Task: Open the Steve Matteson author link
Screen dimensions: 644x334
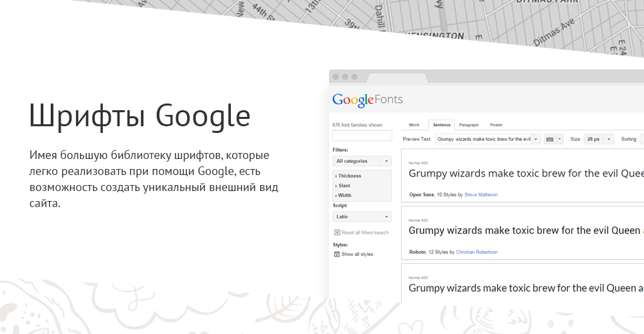Action: tap(481, 194)
